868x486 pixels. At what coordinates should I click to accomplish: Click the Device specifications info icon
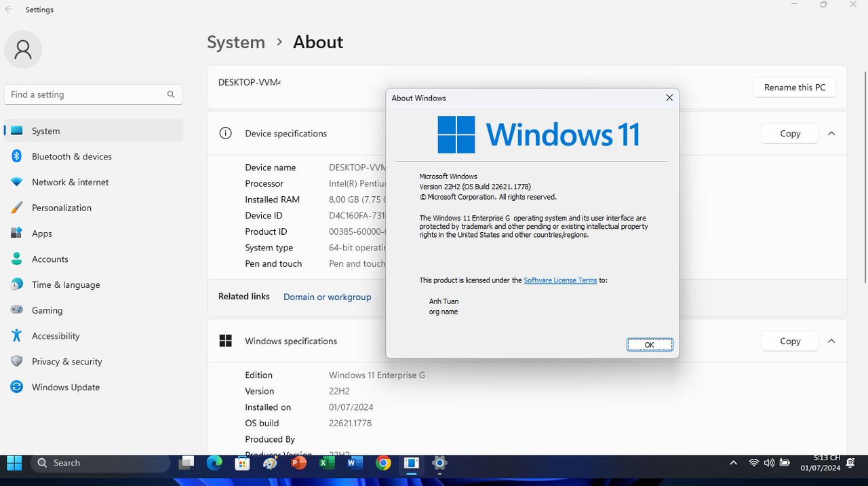[226, 134]
